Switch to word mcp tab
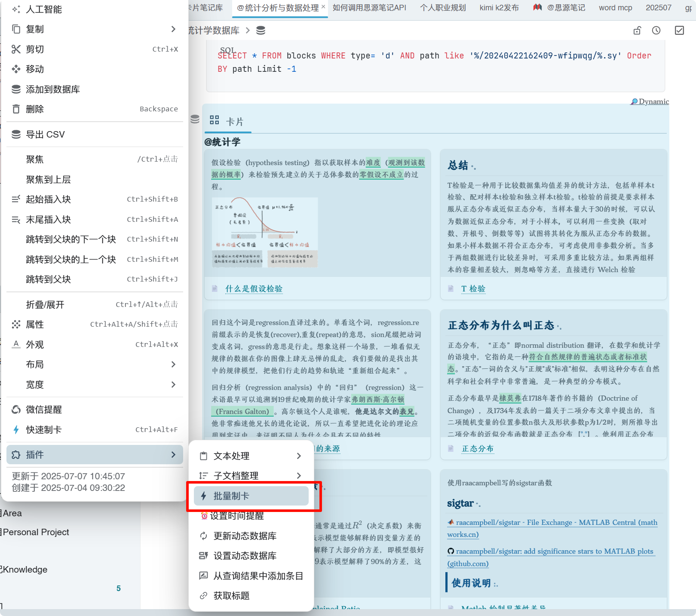The width and height of the screenshot is (696, 616). (616, 8)
